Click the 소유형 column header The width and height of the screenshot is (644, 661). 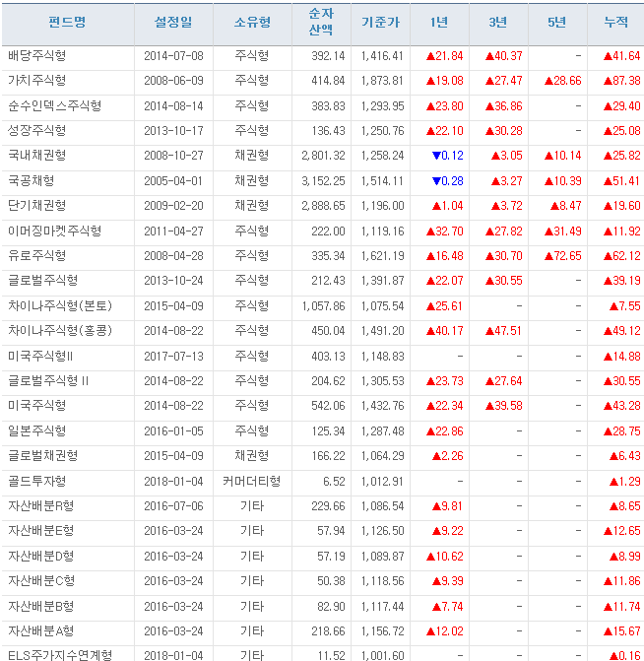pyautogui.click(x=252, y=23)
